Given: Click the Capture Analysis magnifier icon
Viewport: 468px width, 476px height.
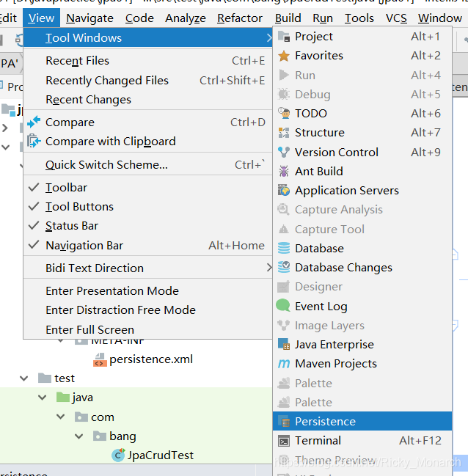Looking at the screenshot, I should [284, 210].
